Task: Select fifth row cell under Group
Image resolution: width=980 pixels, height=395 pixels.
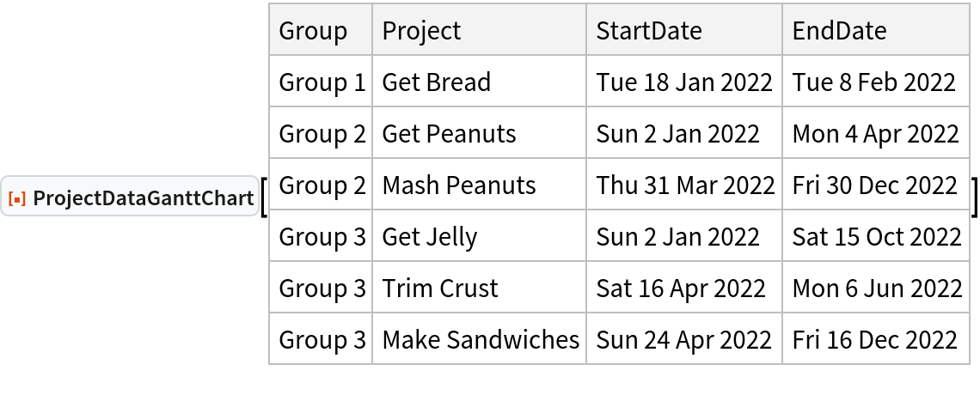Action: click(321, 287)
